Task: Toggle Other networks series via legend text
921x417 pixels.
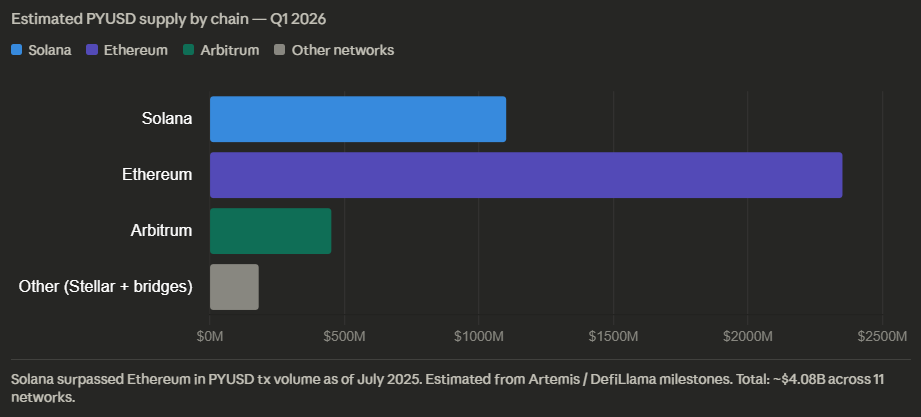Action: (x=342, y=50)
